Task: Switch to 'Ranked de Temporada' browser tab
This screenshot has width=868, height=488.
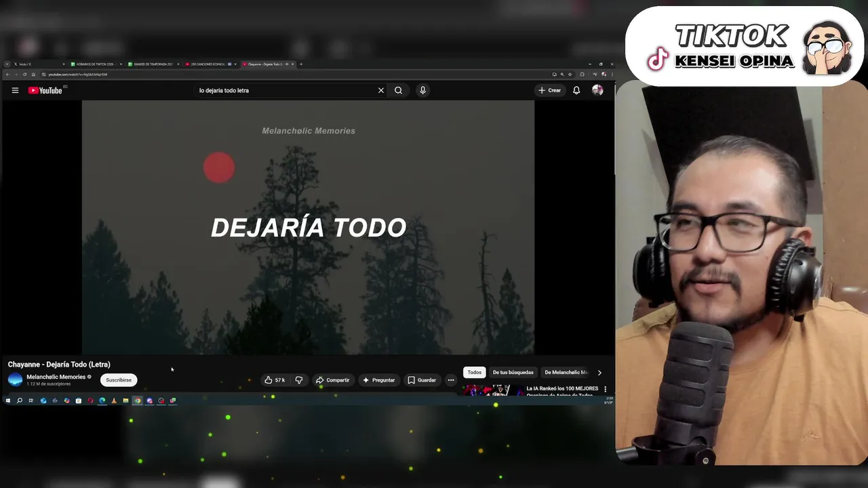Action: (x=153, y=64)
